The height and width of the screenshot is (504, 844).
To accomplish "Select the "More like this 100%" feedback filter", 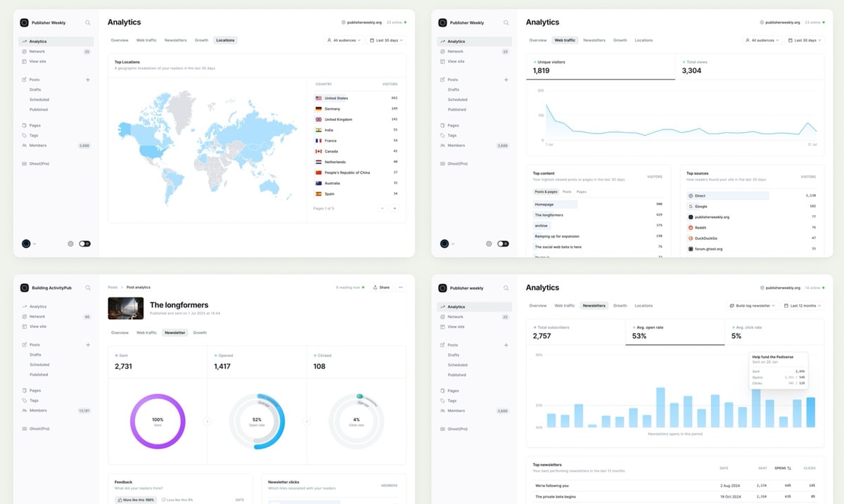I will point(136,500).
